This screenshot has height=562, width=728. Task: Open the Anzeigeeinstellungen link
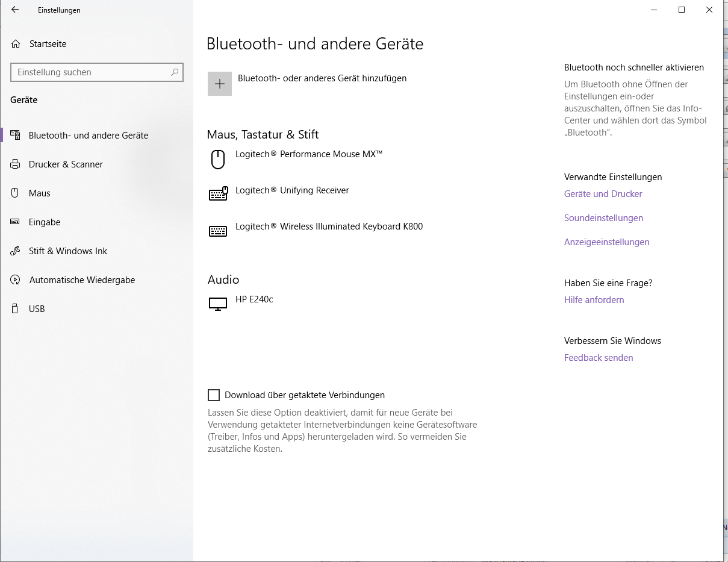coord(606,242)
